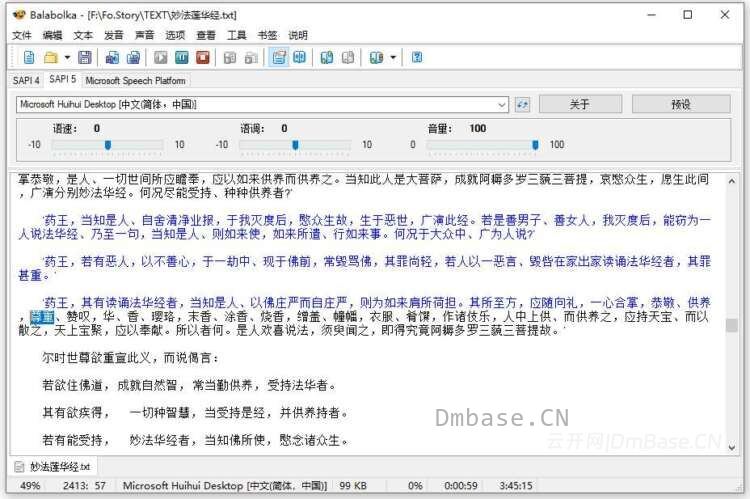Switch to the SAPI 4 tab

click(26, 80)
